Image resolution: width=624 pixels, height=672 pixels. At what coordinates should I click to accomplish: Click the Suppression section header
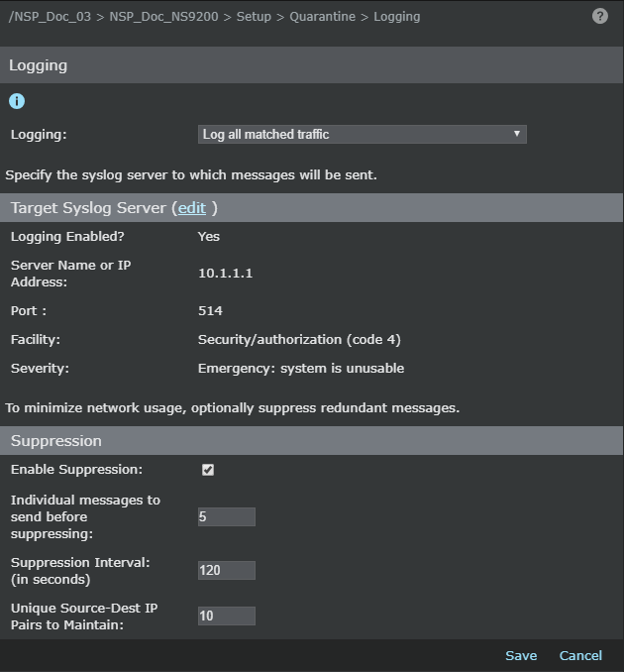tap(311, 441)
